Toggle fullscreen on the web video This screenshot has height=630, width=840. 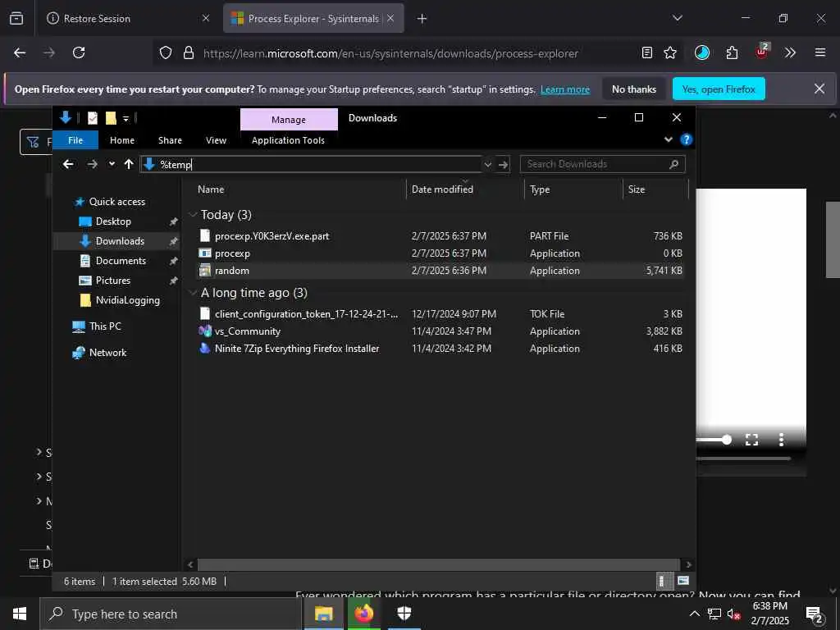pos(751,440)
